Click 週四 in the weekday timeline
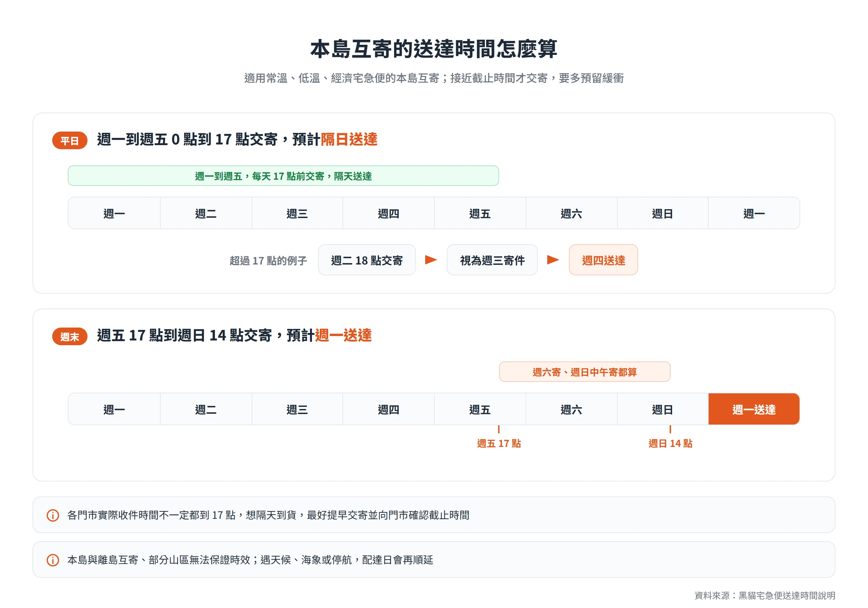Viewport: 868px width, 608px height. [x=388, y=213]
